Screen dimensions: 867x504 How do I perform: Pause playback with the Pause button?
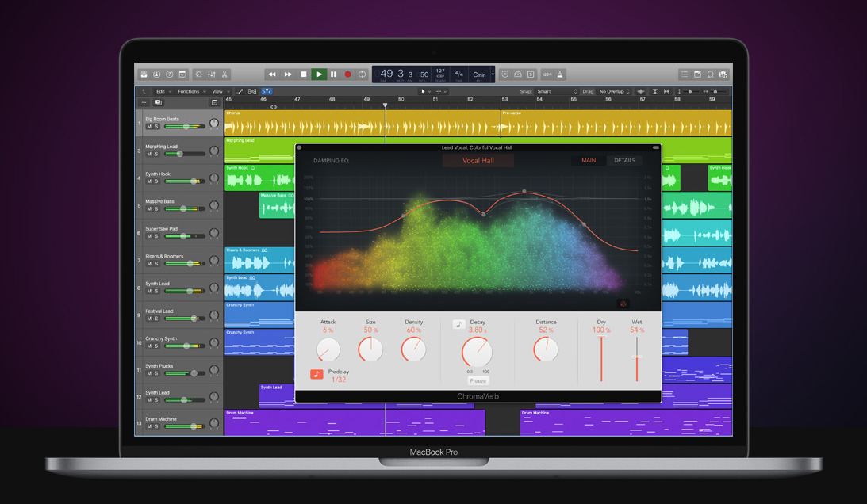click(333, 74)
